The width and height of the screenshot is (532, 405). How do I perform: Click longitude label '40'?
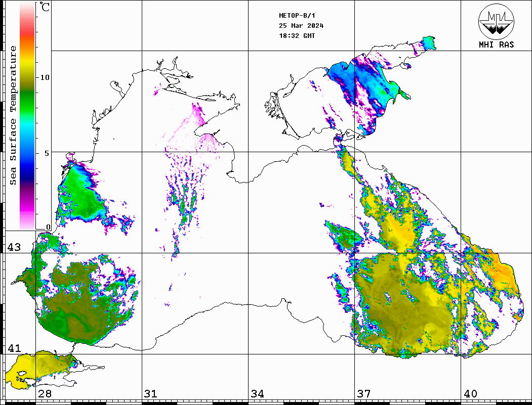pyautogui.click(x=470, y=394)
